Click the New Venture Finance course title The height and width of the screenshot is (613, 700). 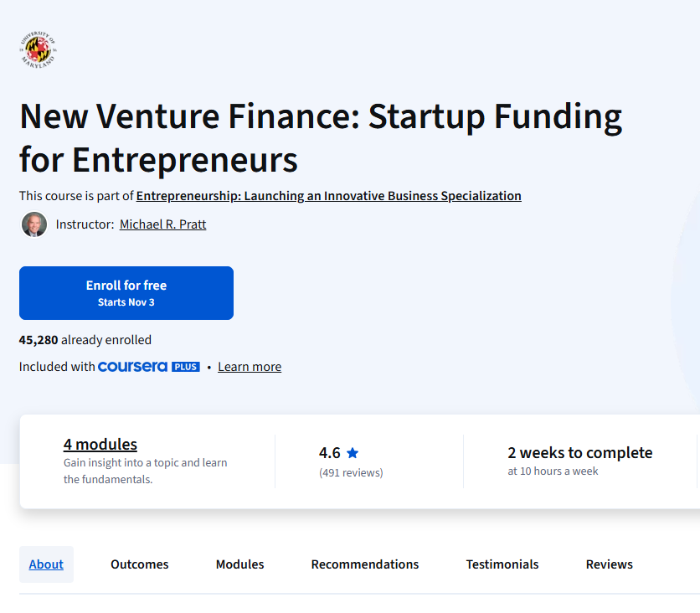tap(321, 137)
